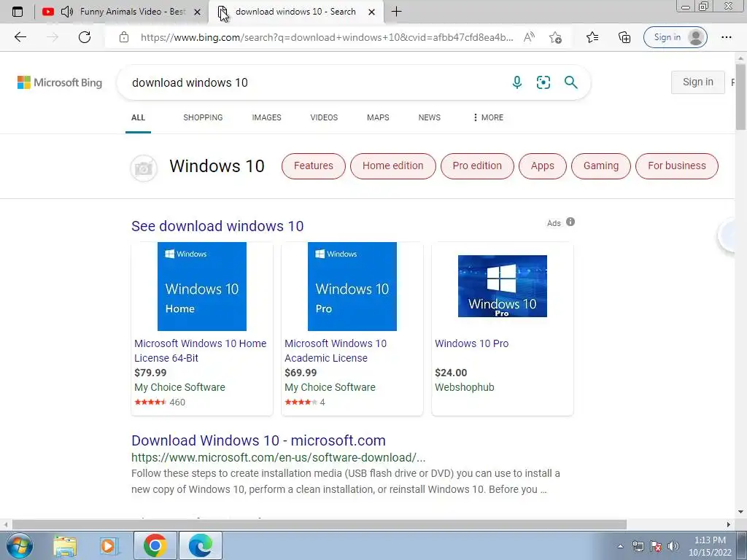Close the Funny Animals Video tab
The width and height of the screenshot is (747, 560).
(x=197, y=12)
